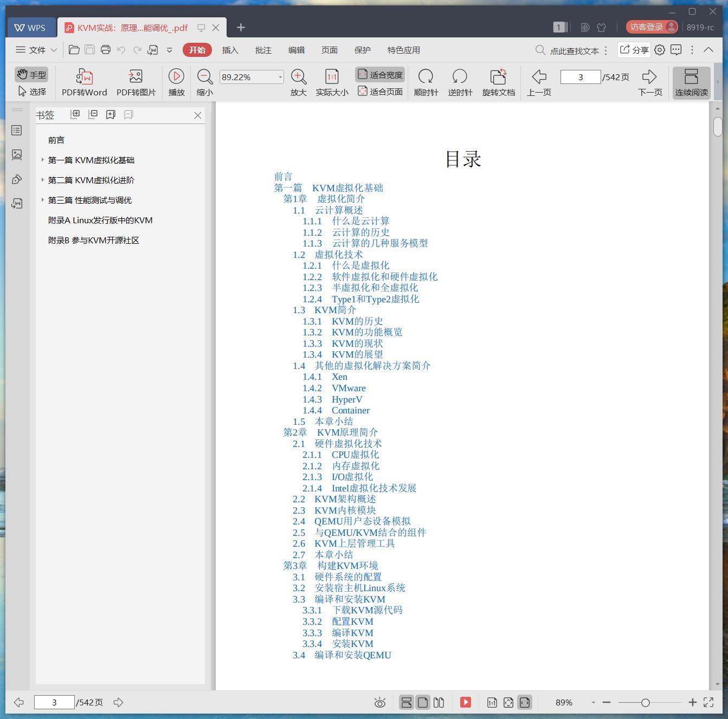Open PDF转图片 converter
Image resolution: width=728 pixels, height=719 pixels.
tap(136, 82)
